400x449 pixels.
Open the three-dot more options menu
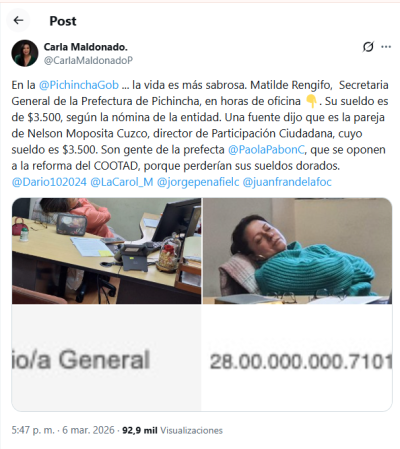386,47
